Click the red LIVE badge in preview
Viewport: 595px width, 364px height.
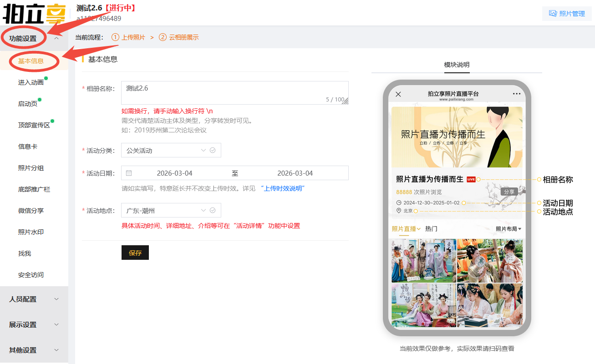tap(471, 179)
